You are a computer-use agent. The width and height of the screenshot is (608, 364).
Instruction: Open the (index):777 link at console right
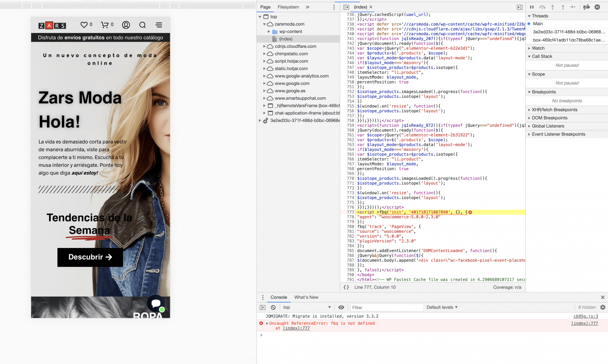click(584, 324)
